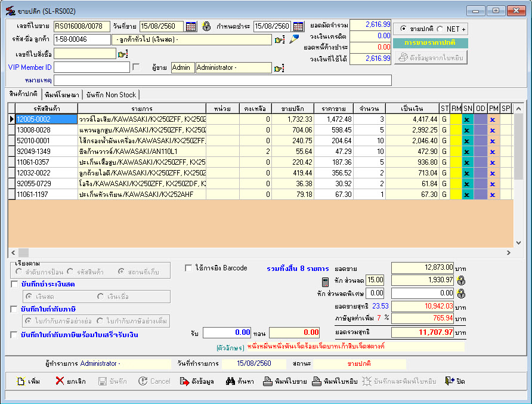532x404 pixels.
Task: Close the form with the ปิด button
Action: tap(454, 381)
